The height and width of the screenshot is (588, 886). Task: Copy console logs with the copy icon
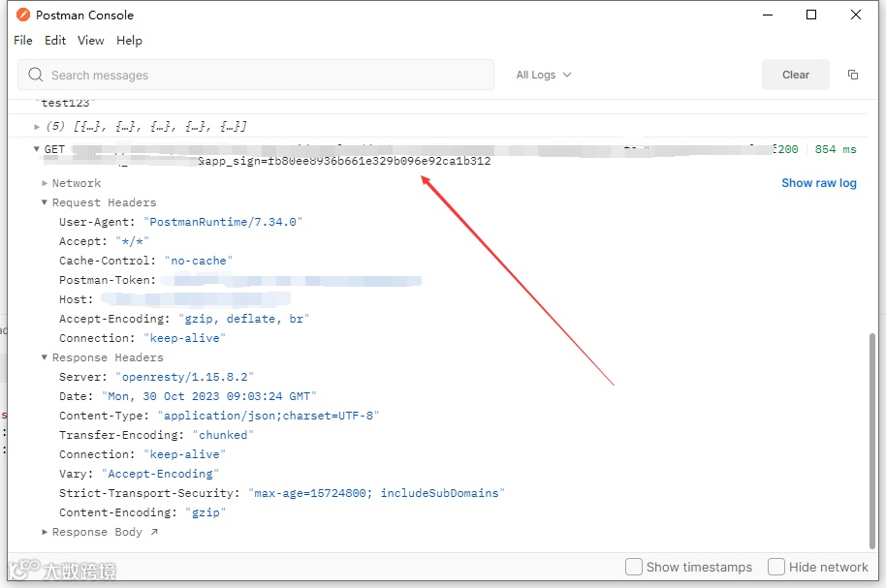(853, 75)
